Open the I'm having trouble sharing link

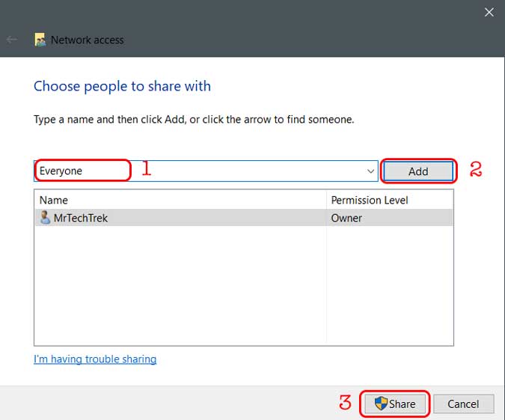(95, 359)
